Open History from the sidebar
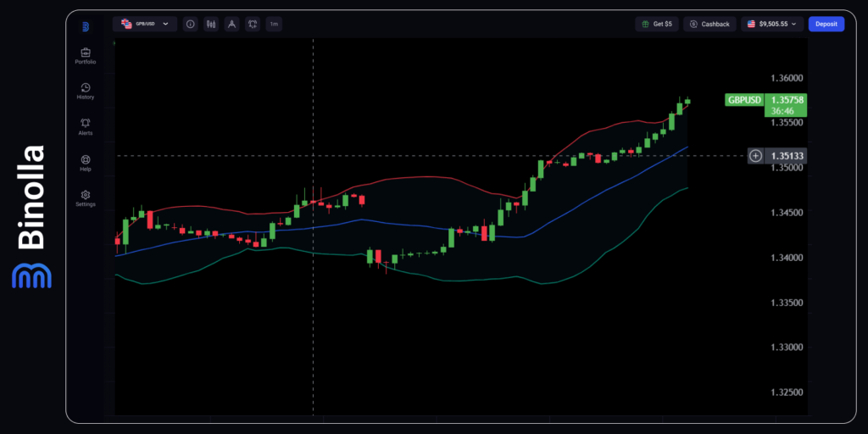 (x=86, y=92)
